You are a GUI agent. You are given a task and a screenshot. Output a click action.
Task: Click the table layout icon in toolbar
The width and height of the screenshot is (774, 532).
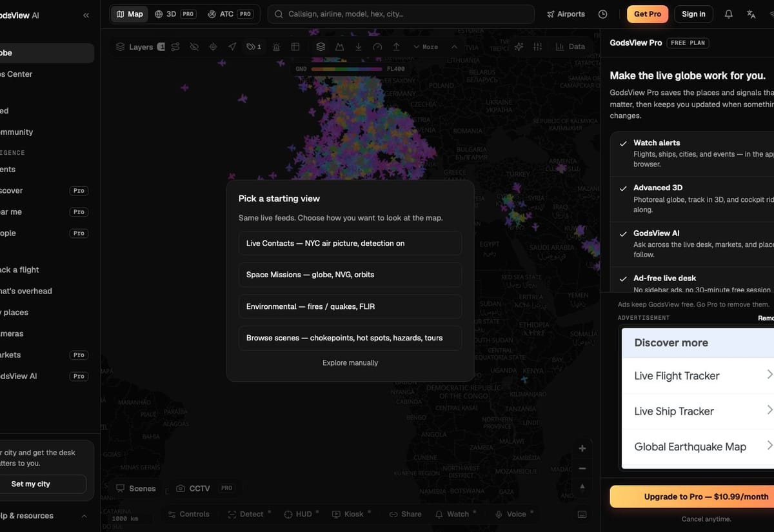point(295,47)
